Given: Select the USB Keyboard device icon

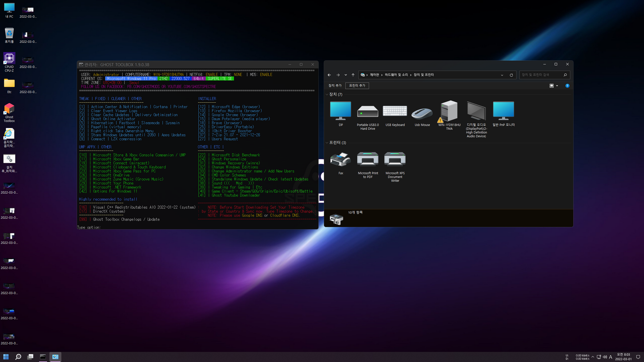Looking at the screenshot, I should (x=395, y=113).
